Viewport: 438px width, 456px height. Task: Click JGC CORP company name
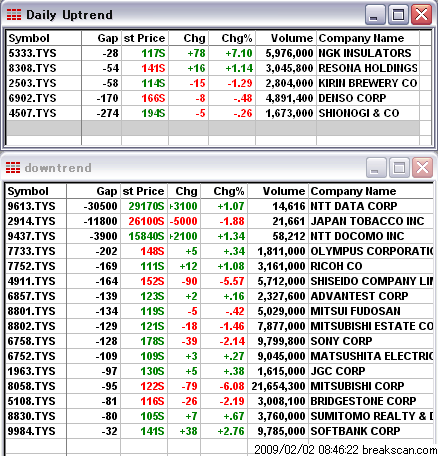pyautogui.click(x=338, y=371)
